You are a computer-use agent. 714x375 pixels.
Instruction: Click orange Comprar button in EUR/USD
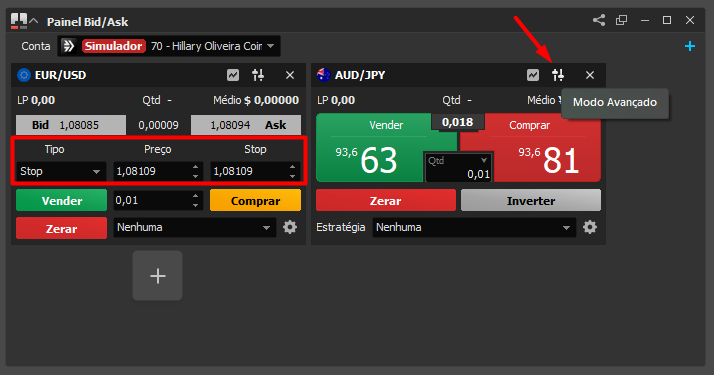[x=255, y=200]
